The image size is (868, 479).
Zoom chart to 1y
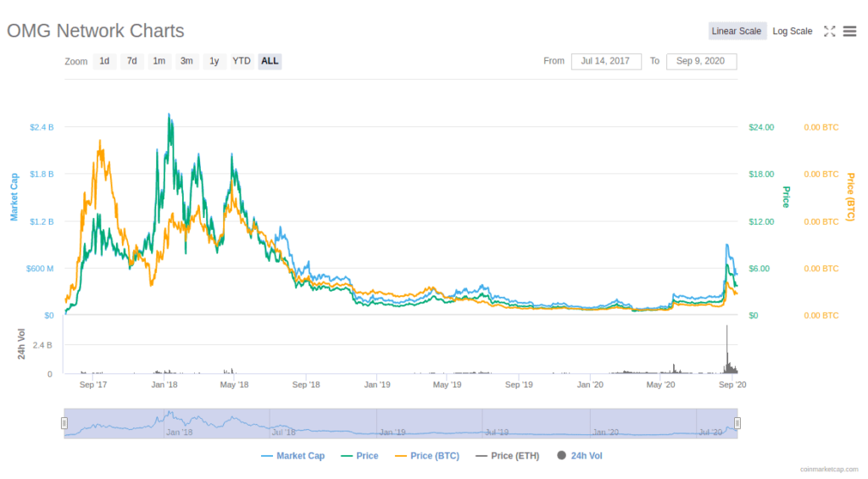214,61
